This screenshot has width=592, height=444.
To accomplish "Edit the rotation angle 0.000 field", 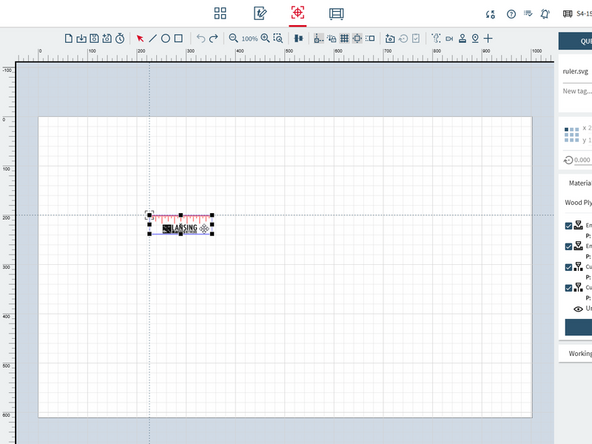I will (x=583, y=160).
